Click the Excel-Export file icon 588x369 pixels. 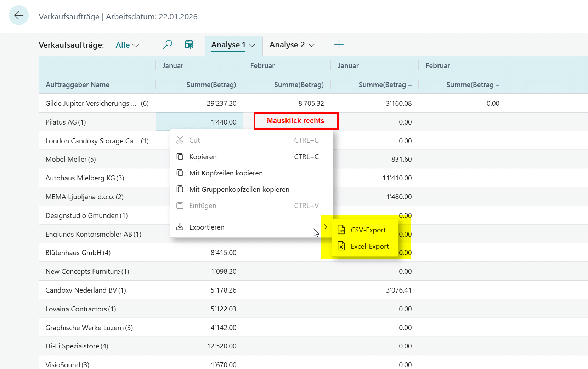[341, 246]
